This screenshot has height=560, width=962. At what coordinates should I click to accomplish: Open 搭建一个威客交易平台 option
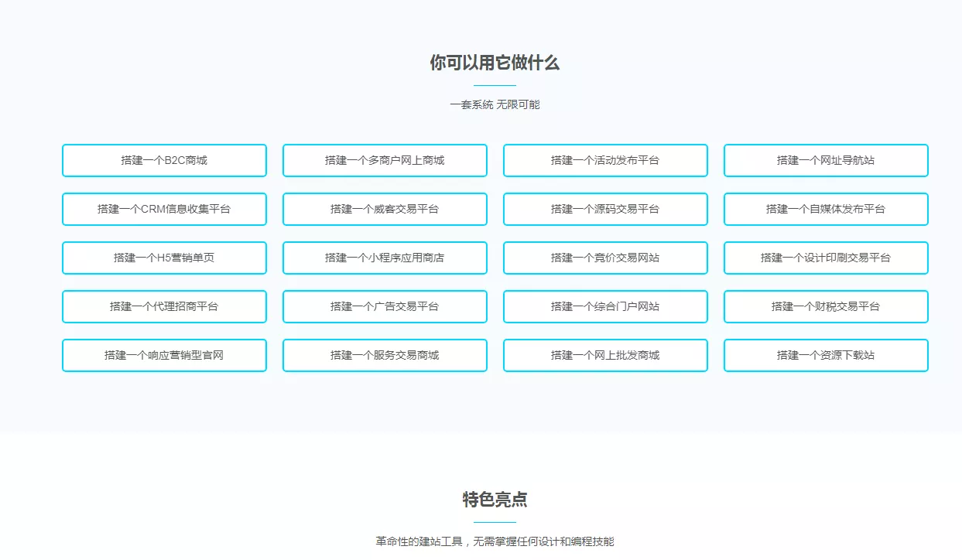pos(385,209)
